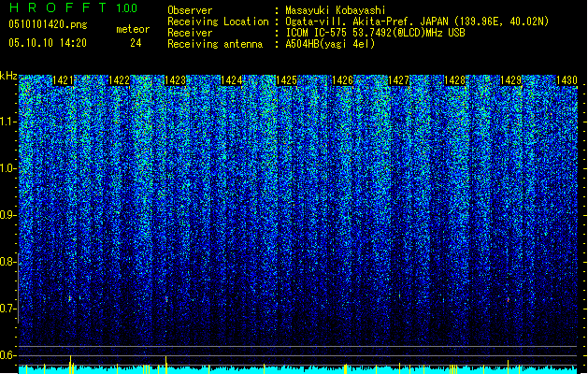Click the 1430 time marker
This screenshot has width=588, height=374.
click(566, 80)
